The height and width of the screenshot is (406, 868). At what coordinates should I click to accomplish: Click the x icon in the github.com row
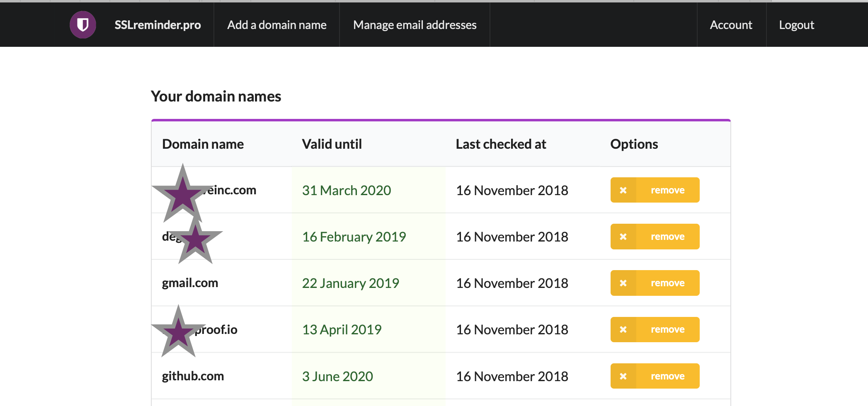point(623,376)
